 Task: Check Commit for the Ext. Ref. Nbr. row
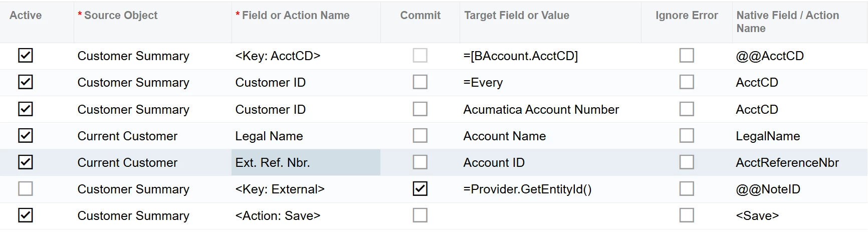click(x=420, y=162)
